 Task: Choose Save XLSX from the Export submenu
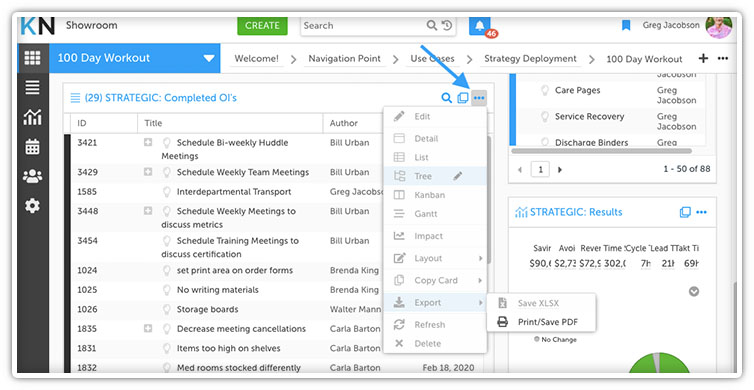tap(541, 303)
